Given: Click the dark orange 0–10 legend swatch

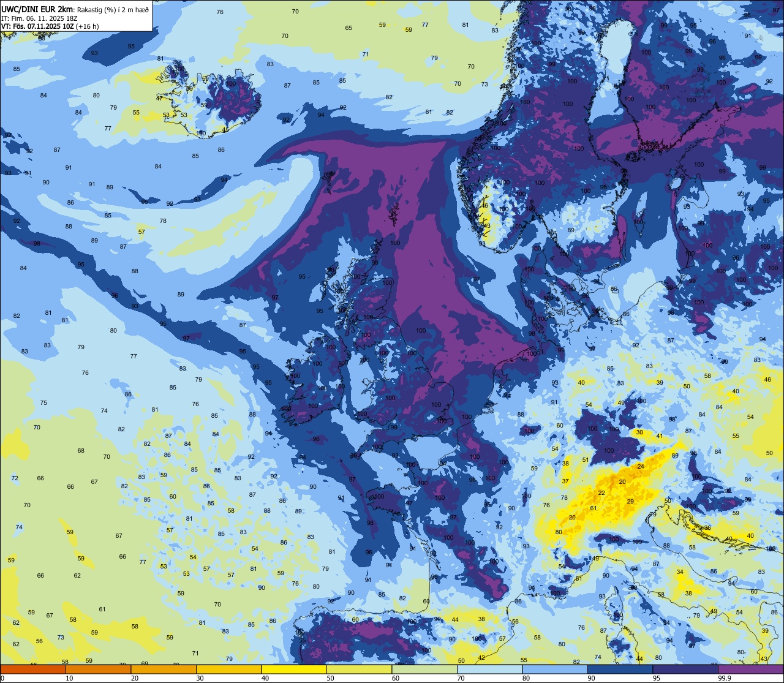Looking at the screenshot, I should coord(33,670).
